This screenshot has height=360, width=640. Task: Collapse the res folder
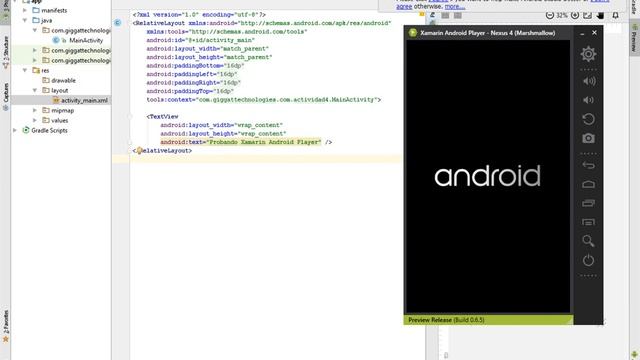coord(25,70)
